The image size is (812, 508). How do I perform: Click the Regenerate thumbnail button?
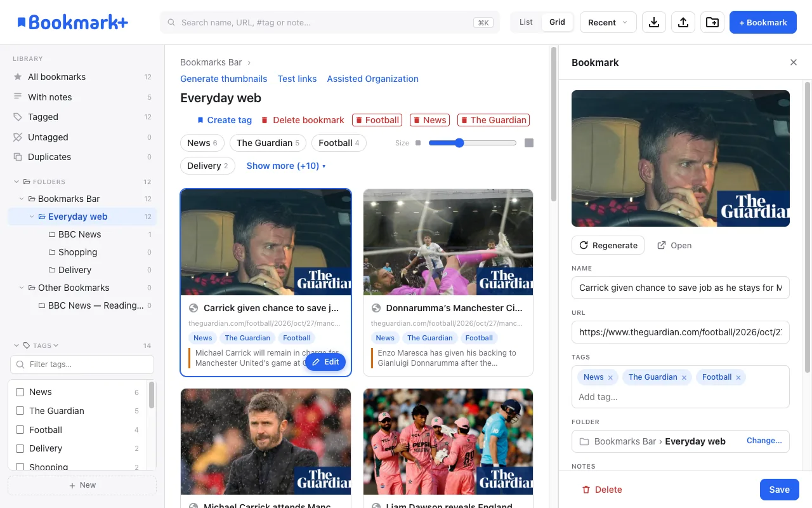(608, 245)
